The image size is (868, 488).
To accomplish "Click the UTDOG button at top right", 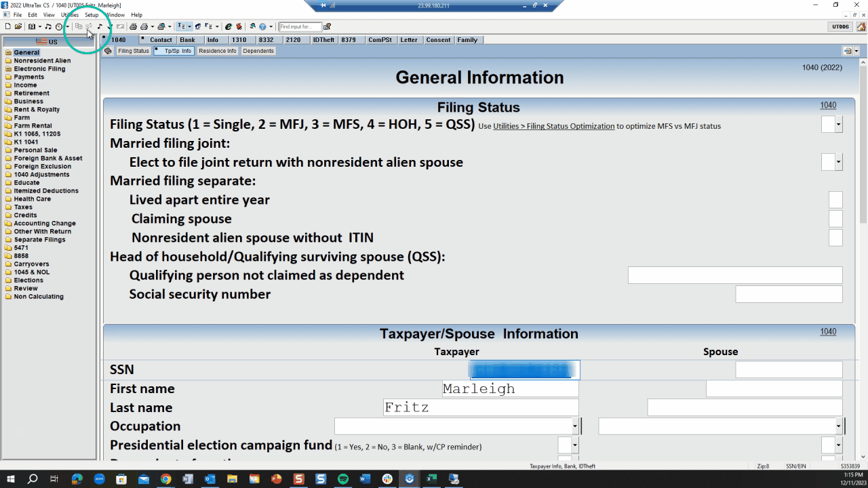I will coord(841,28).
